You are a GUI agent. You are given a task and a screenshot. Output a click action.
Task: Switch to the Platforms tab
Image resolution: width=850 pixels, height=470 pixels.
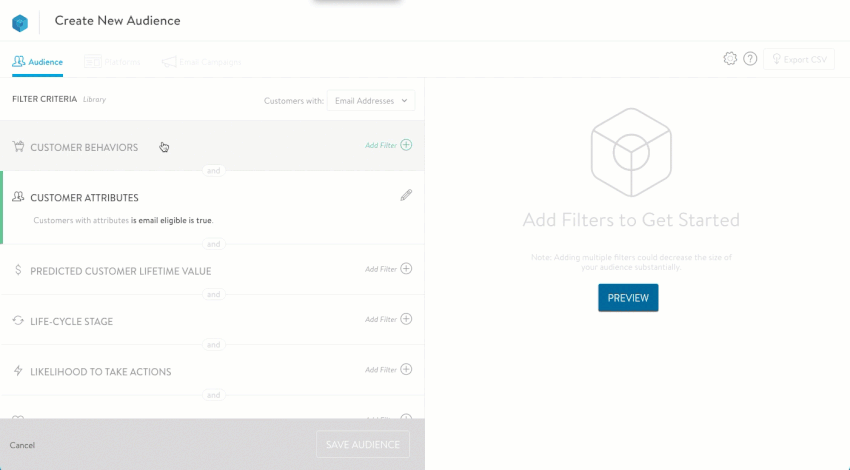[x=112, y=62]
